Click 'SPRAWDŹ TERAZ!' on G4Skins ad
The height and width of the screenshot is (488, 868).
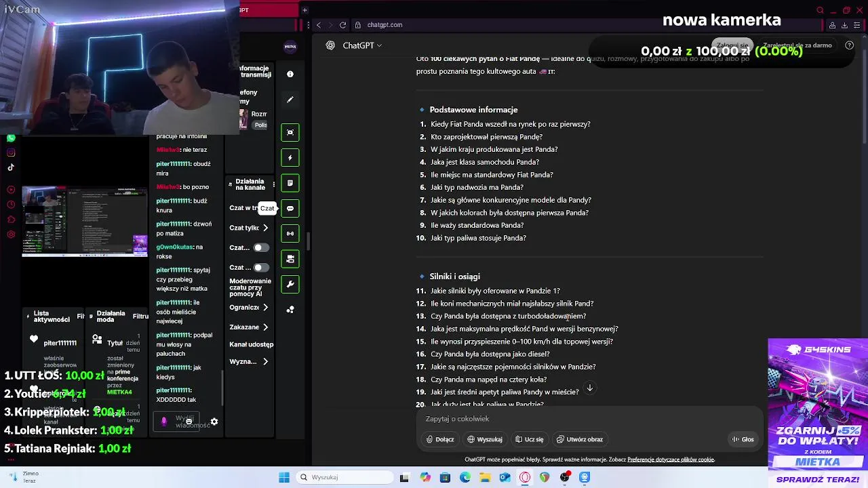[818, 479]
